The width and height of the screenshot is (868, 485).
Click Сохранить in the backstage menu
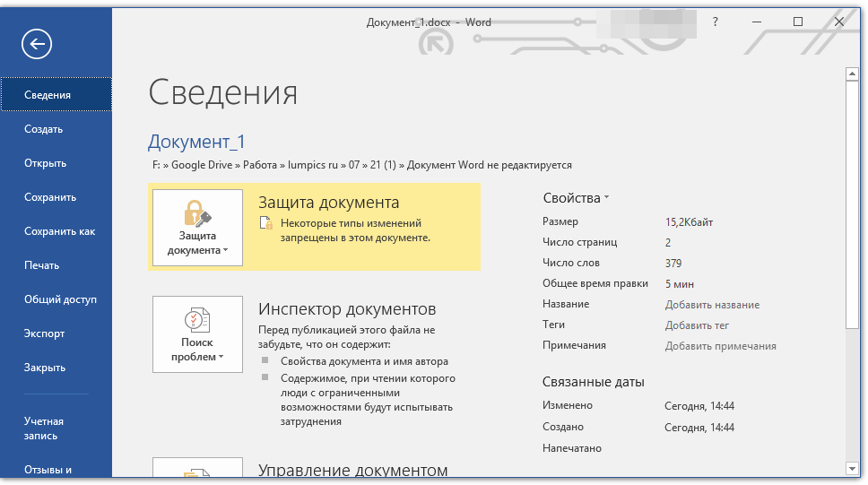pyautogui.click(x=50, y=197)
